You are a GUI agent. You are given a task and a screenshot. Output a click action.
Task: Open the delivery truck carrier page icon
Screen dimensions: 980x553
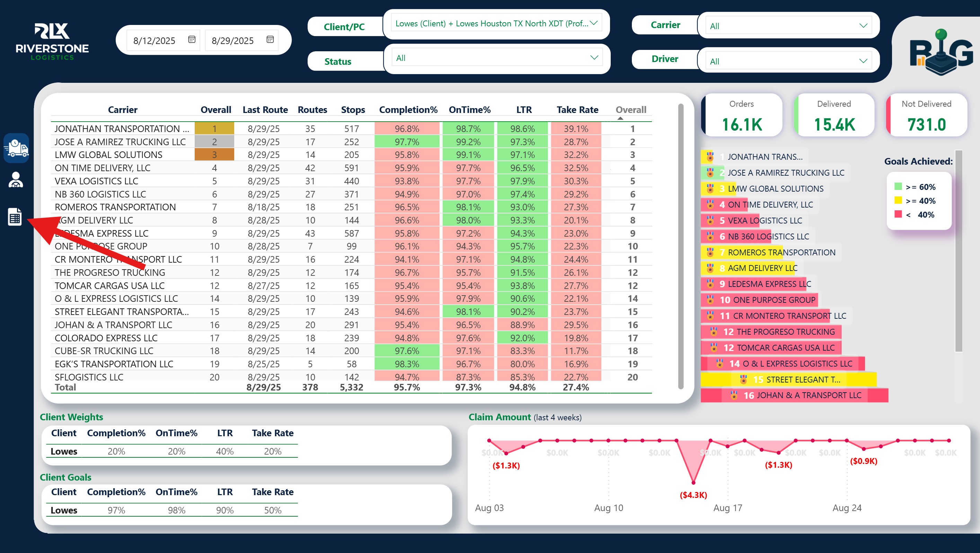pyautogui.click(x=16, y=148)
